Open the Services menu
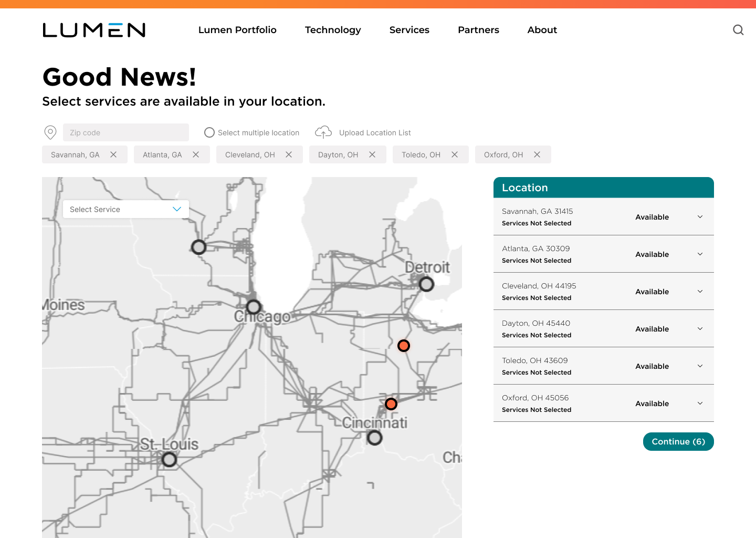The height and width of the screenshot is (538, 756). (409, 30)
